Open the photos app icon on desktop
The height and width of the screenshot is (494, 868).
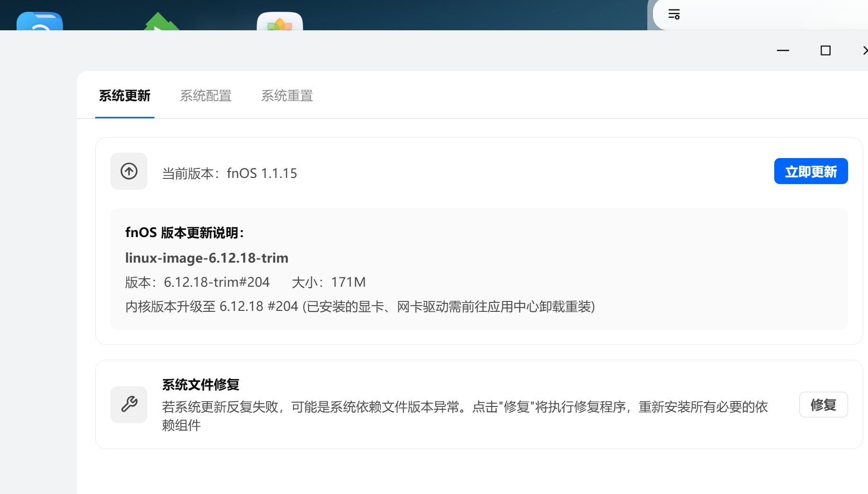click(280, 21)
